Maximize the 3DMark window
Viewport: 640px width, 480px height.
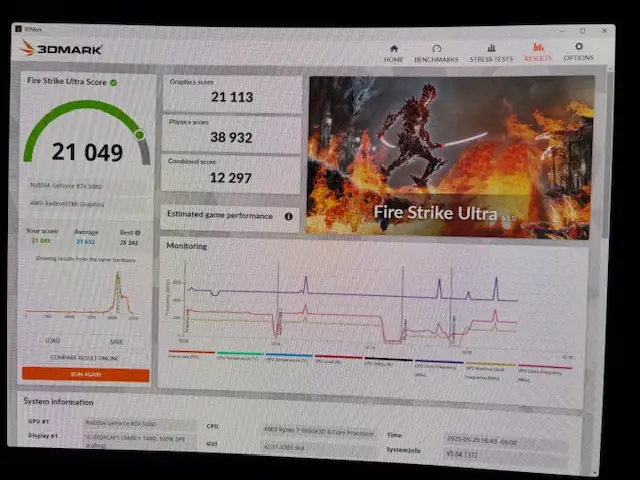(583, 31)
